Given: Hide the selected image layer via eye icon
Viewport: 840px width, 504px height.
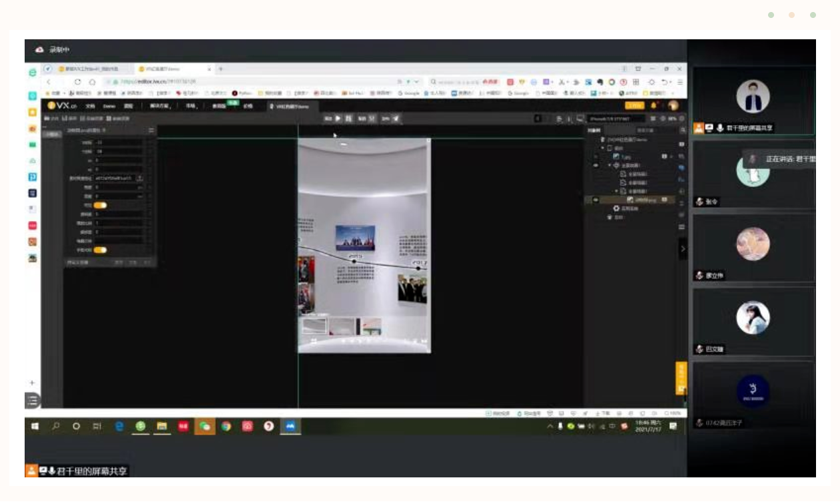Looking at the screenshot, I should [x=595, y=200].
